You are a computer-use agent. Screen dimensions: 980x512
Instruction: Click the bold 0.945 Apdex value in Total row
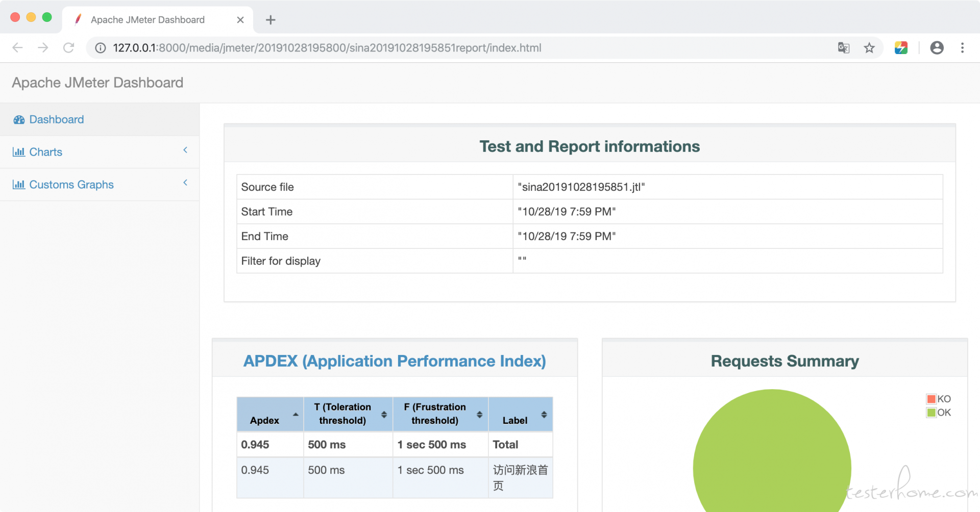point(255,445)
